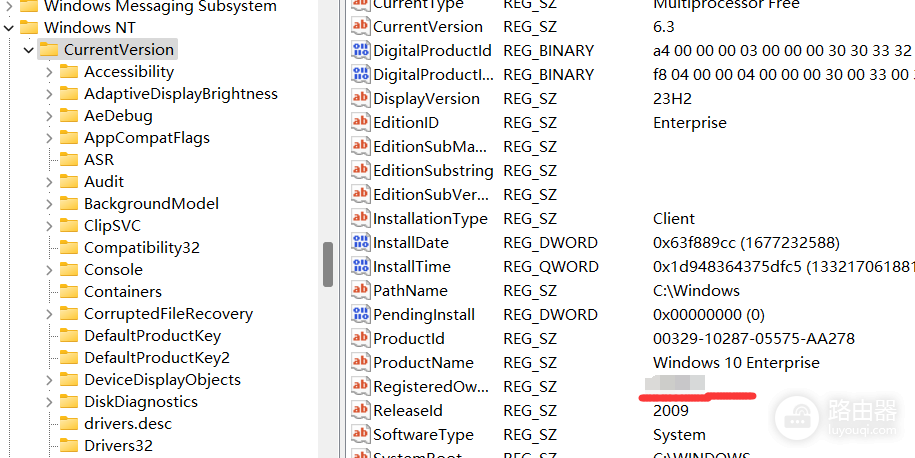This screenshot has width=915, height=458.
Task: Expand the AppCompatFlags key
Action: 49,138
